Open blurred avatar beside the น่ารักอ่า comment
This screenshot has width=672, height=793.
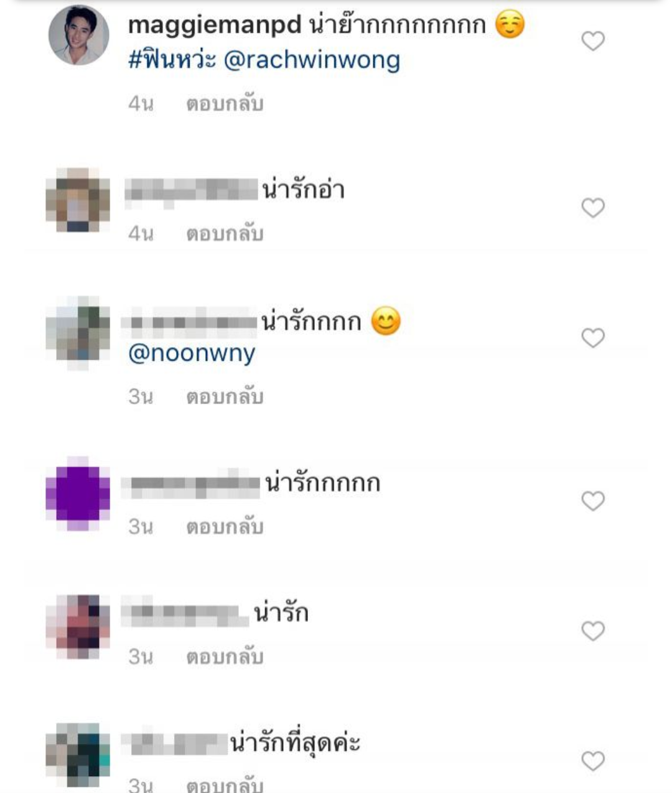[x=78, y=200]
